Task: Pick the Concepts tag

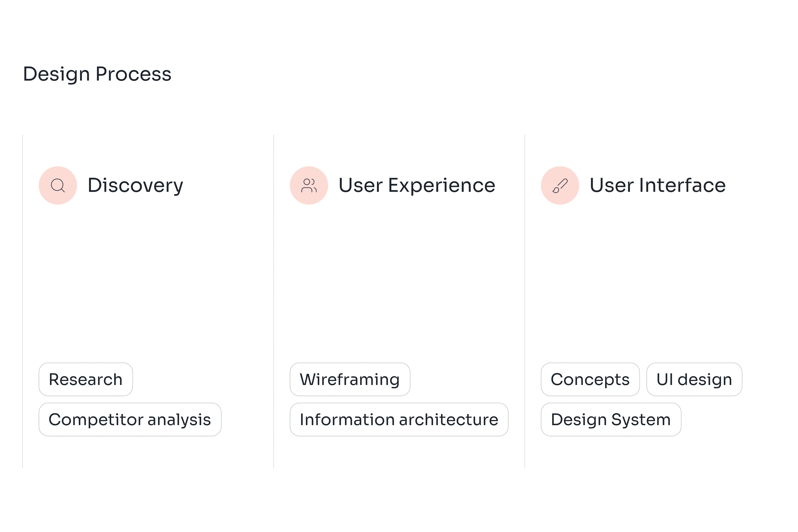Action: click(x=590, y=379)
